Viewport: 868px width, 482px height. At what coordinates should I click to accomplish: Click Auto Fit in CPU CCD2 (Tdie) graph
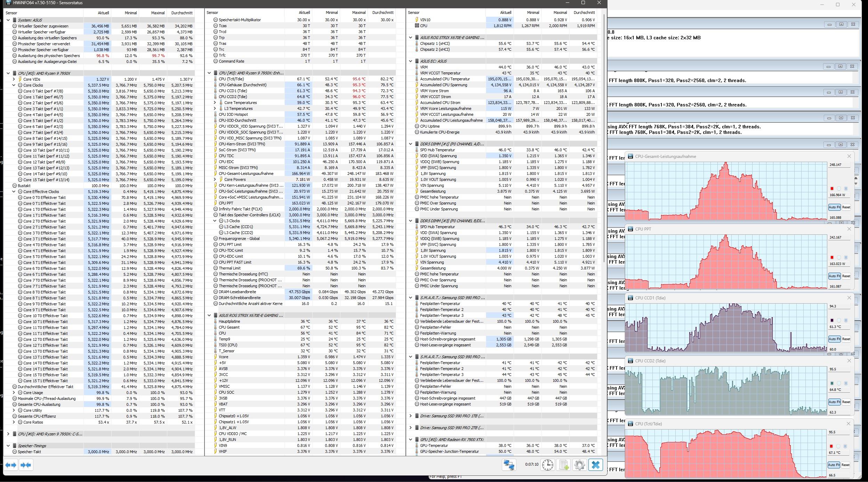click(834, 402)
